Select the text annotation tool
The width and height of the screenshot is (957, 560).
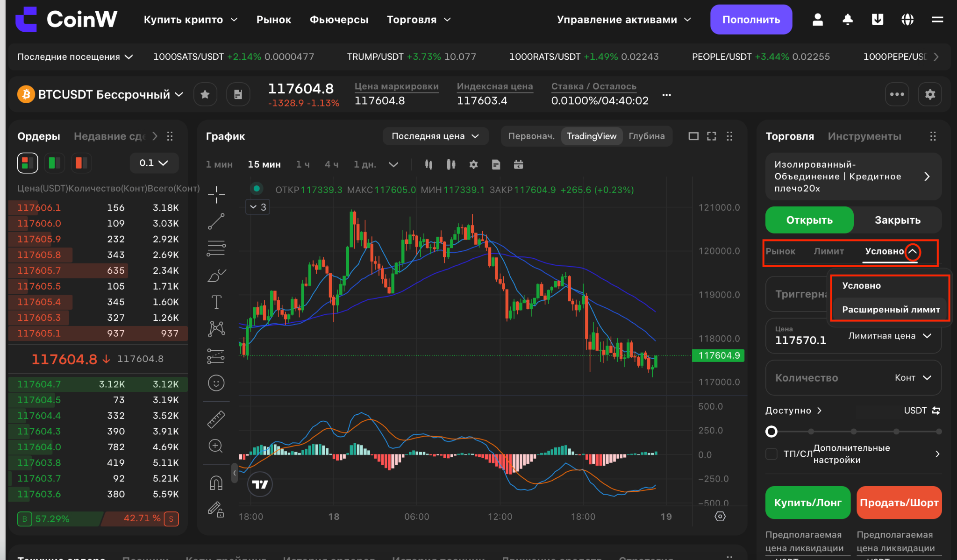pos(216,302)
